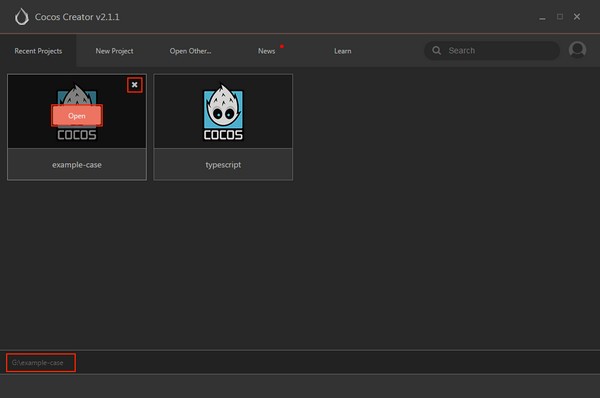The image size is (600, 398).
Task: Open the Learn tab
Action: pos(342,51)
